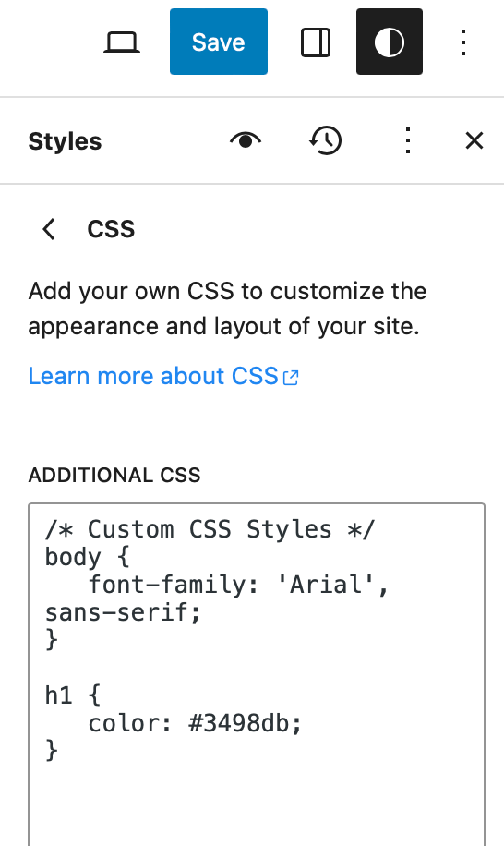This screenshot has width=504, height=846.
Task: Go back from the CSS screen
Action: (x=49, y=229)
